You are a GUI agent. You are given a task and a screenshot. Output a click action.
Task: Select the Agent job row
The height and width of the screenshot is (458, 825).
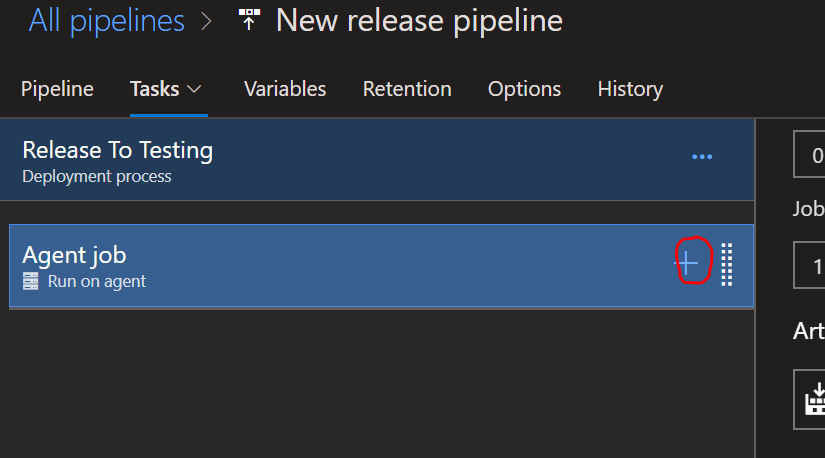(300, 266)
